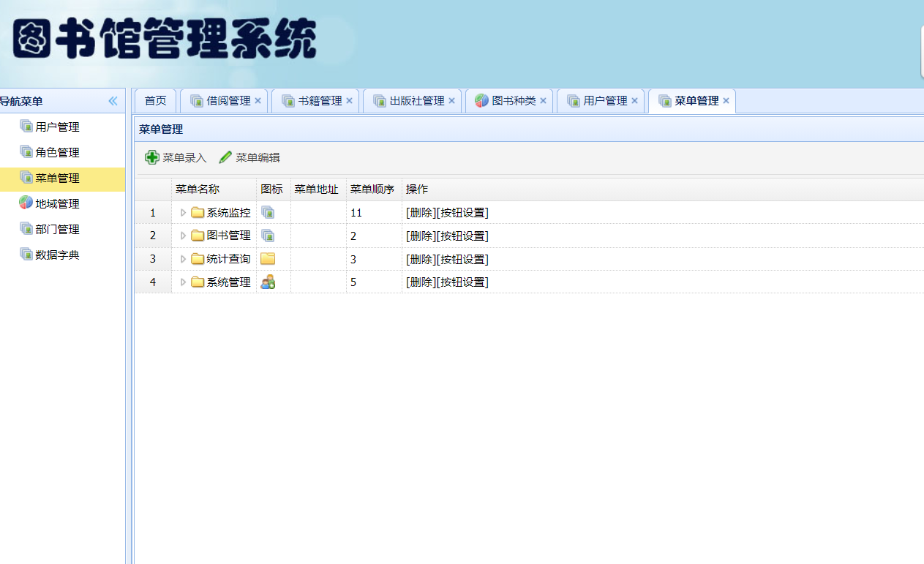Open 角色管理 in the navigation menu
924x564 pixels.
coord(57,152)
